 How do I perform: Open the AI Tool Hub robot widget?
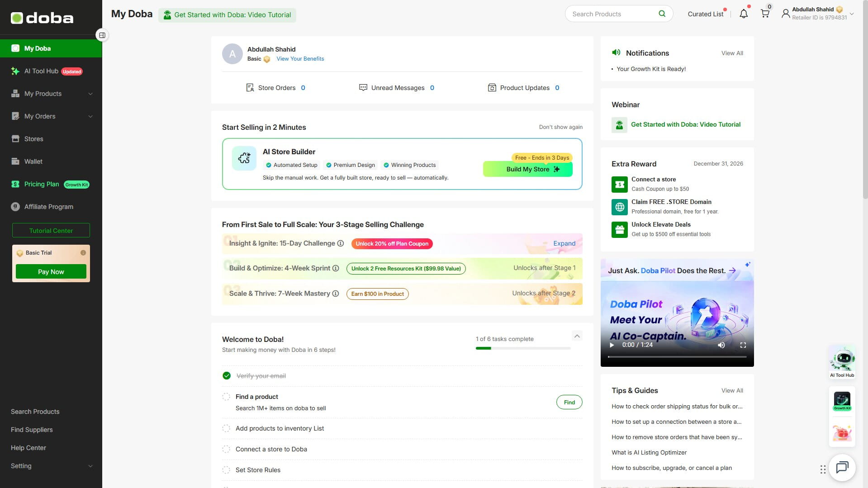coord(842,362)
